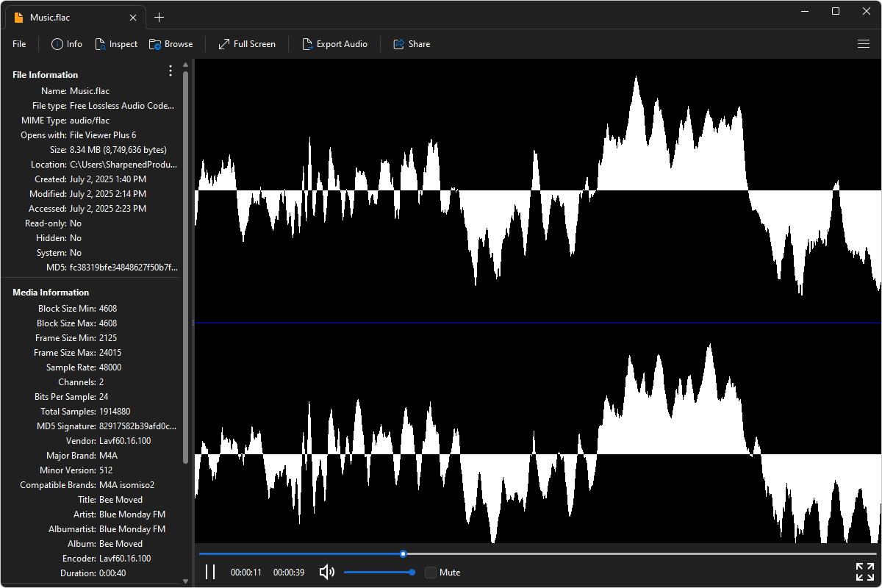The width and height of the screenshot is (882, 588).
Task: Select the Location path value
Action: point(123,165)
